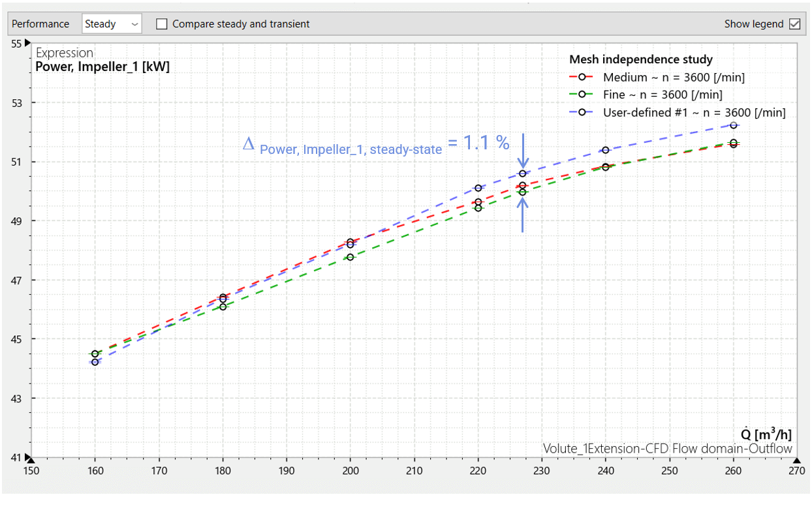The height and width of the screenshot is (512, 812).
Task: Click the Volute_1Extension-CFD Flow domain-Outflow label
Action: (x=668, y=449)
